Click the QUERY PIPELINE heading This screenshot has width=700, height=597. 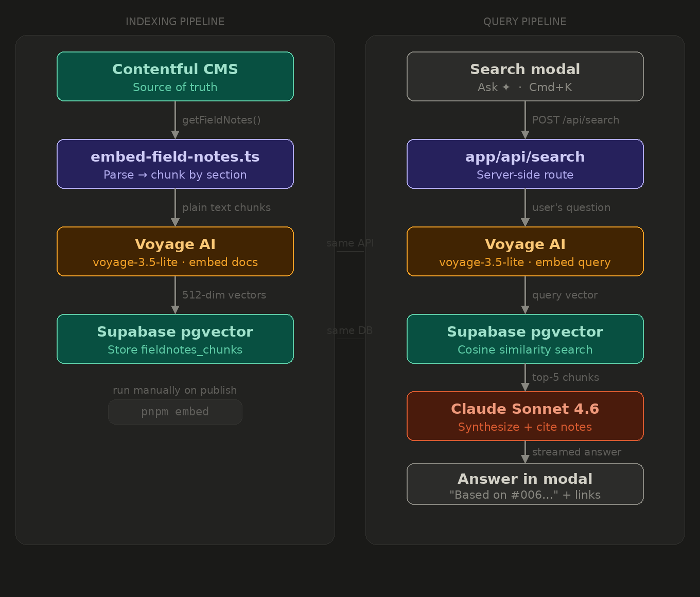tap(525, 22)
